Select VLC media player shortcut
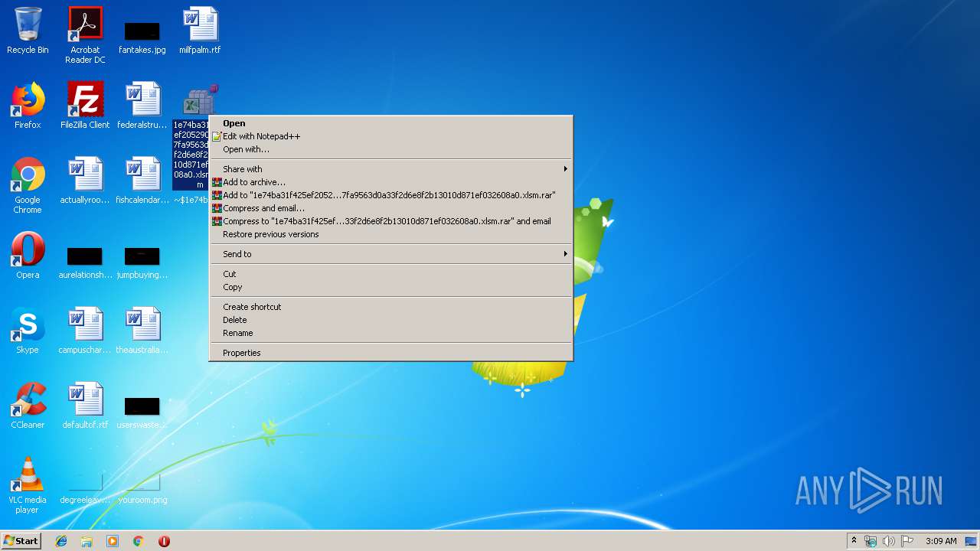This screenshot has width=980, height=551. 28,486
